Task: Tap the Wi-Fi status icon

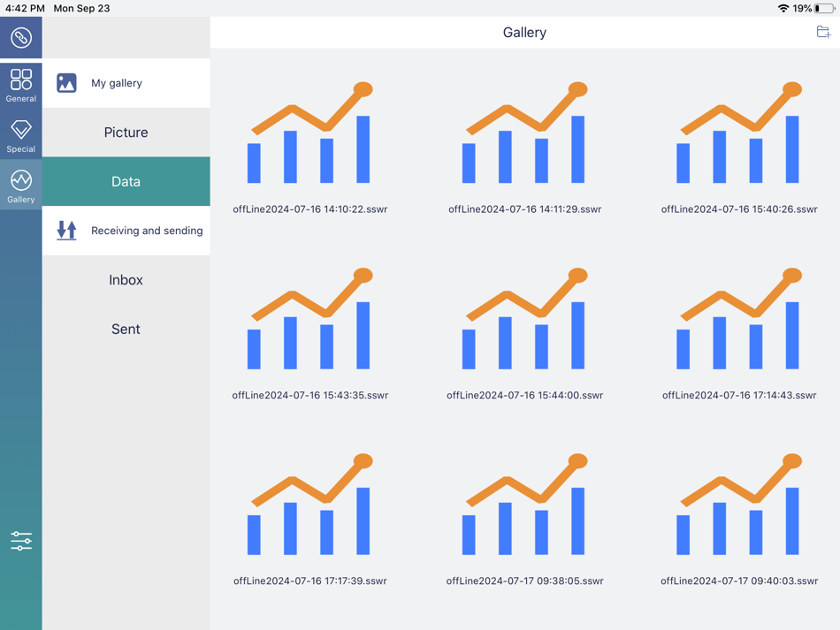Action: coord(783,8)
